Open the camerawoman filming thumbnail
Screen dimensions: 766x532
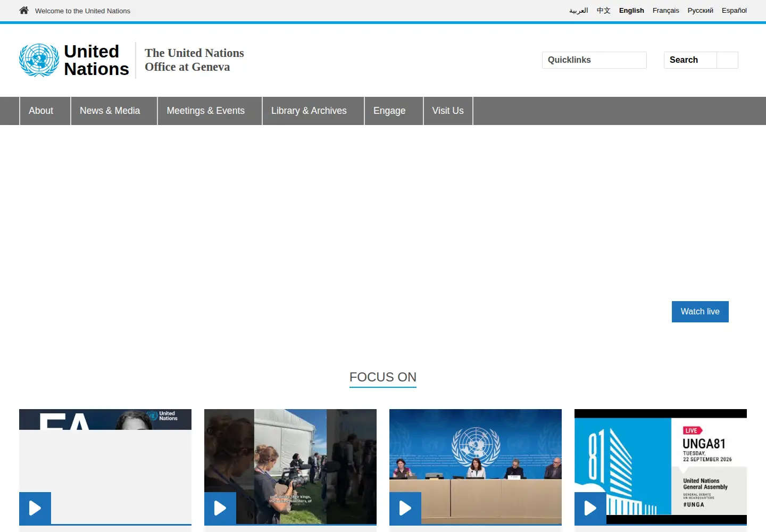(290, 467)
